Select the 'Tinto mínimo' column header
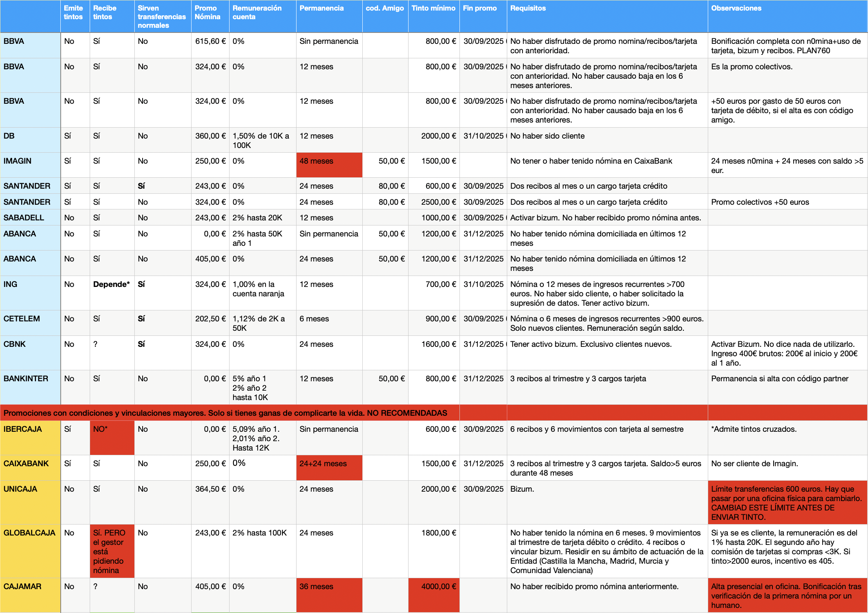The image size is (868, 613). coord(434,16)
